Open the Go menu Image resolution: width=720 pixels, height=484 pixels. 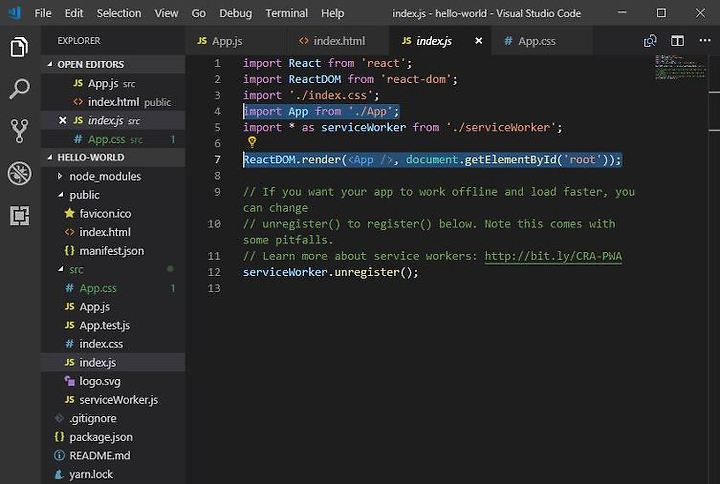pos(198,13)
